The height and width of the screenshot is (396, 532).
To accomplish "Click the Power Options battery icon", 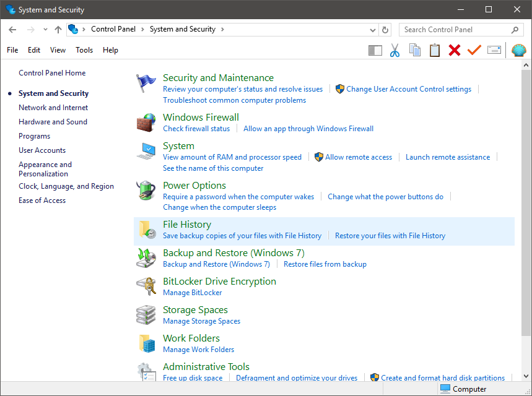I will [146, 191].
